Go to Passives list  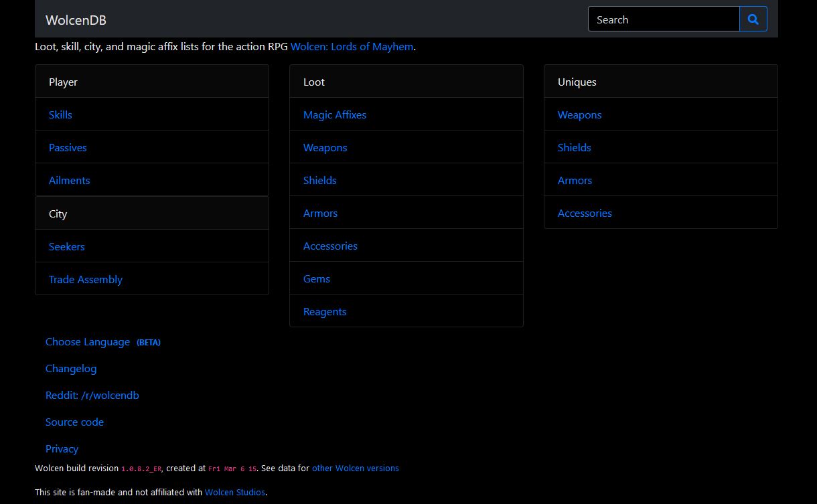pos(68,148)
